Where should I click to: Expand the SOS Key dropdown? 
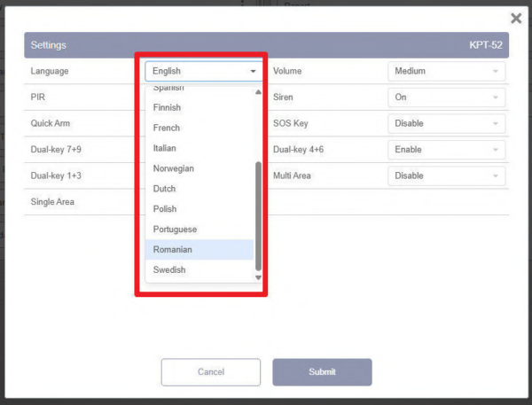click(x=447, y=123)
